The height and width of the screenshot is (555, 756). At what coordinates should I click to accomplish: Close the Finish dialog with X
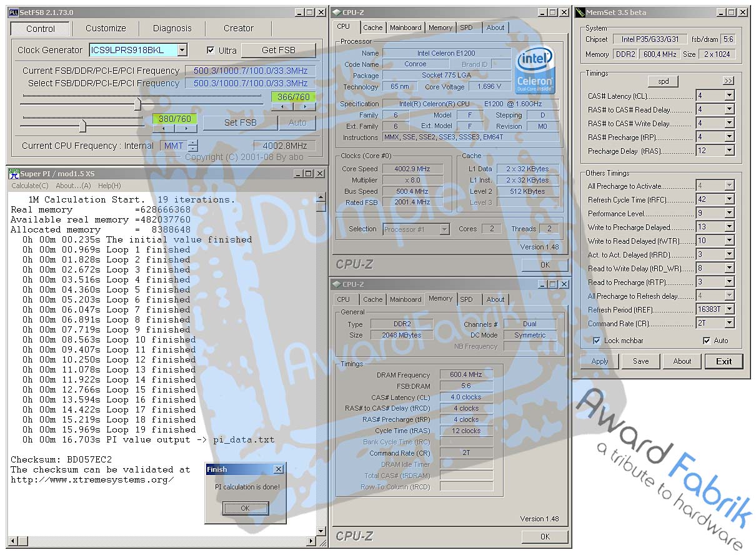pyautogui.click(x=279, y=469)
